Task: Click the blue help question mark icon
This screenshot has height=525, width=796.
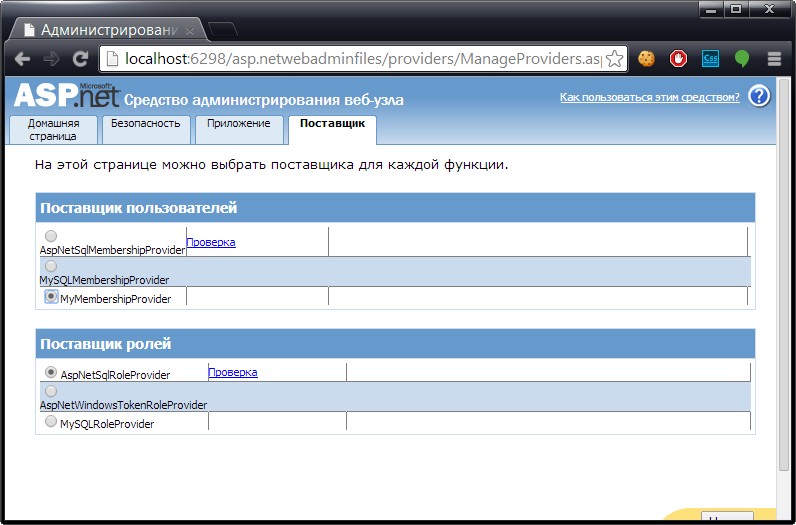Action: pos(759,96)
